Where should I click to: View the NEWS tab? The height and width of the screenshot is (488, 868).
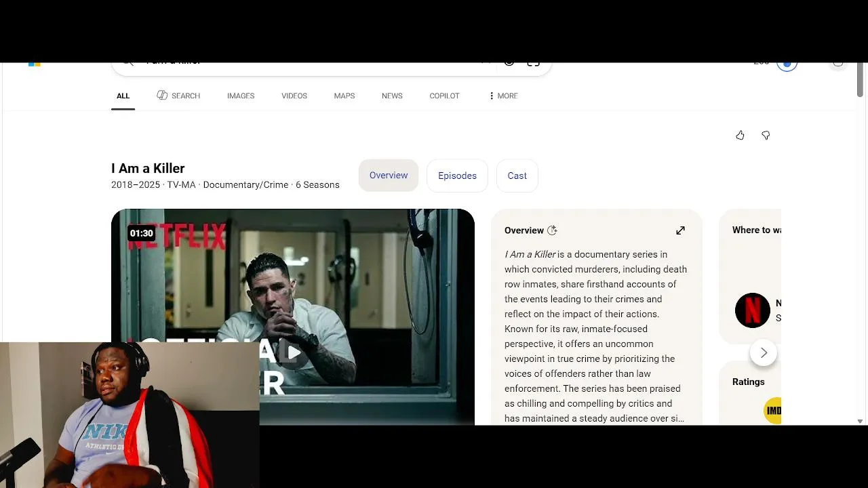392,96
